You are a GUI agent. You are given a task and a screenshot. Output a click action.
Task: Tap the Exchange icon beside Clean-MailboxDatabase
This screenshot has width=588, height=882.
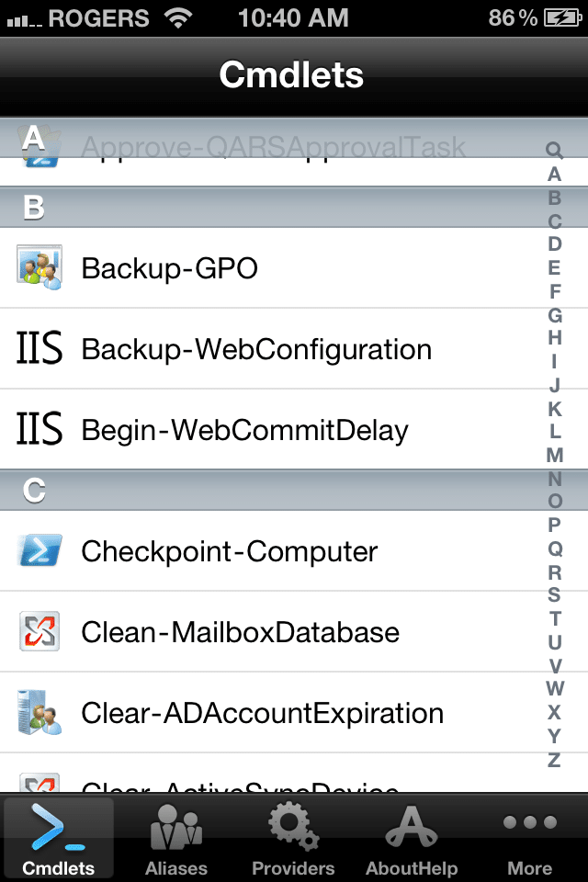40,632
